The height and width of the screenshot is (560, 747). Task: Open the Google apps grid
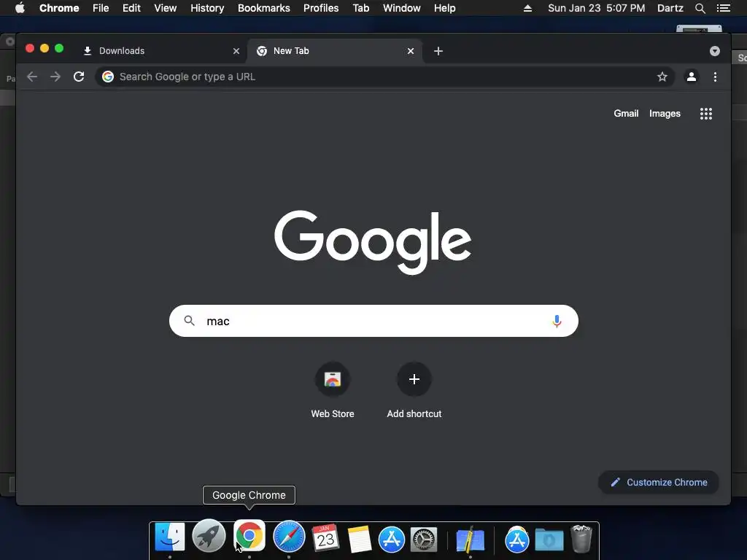click(706, 113)
